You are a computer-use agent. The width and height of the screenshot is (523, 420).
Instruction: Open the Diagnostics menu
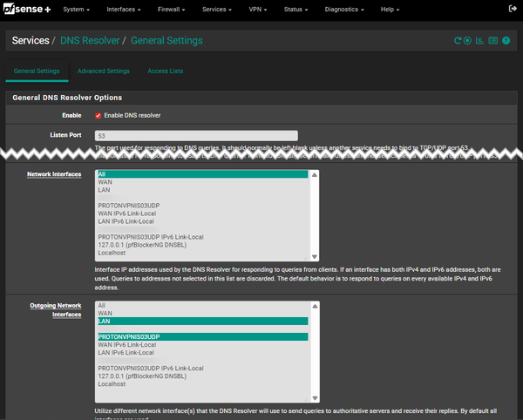344,10
